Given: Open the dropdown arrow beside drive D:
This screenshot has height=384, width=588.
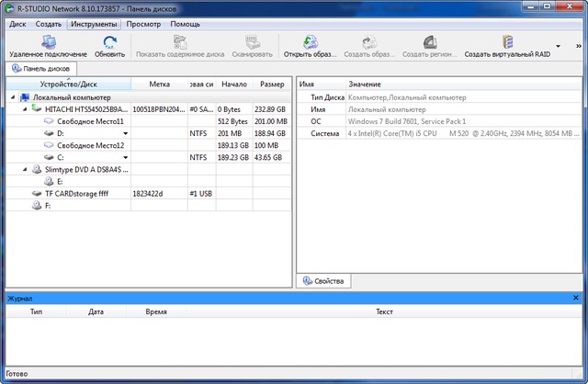Looking at the screenshot, I should (x=125, y=133).
